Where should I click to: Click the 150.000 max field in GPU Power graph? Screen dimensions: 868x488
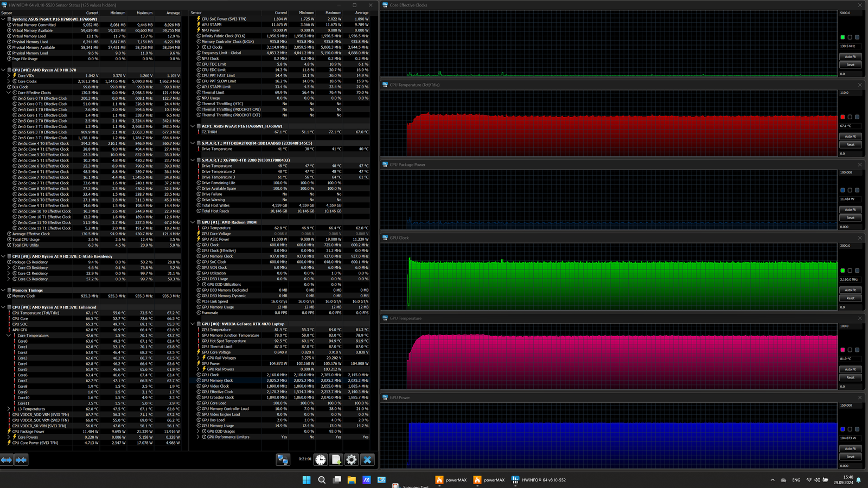(x=851, y=405)
